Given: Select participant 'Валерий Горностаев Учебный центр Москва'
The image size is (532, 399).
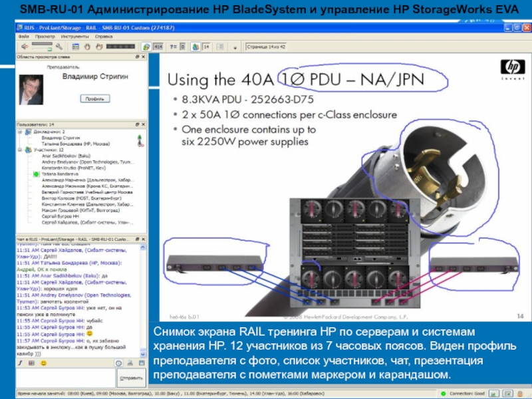Looking at the screenshot, I should pyautogui.click(x=87, y=192).
